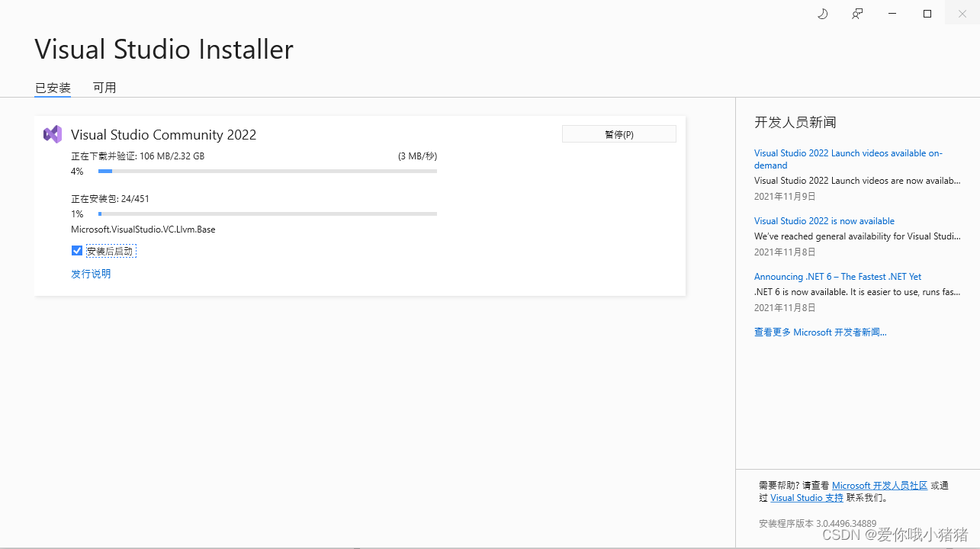Click the Visual Studio Community purple logo

point(53,134)
